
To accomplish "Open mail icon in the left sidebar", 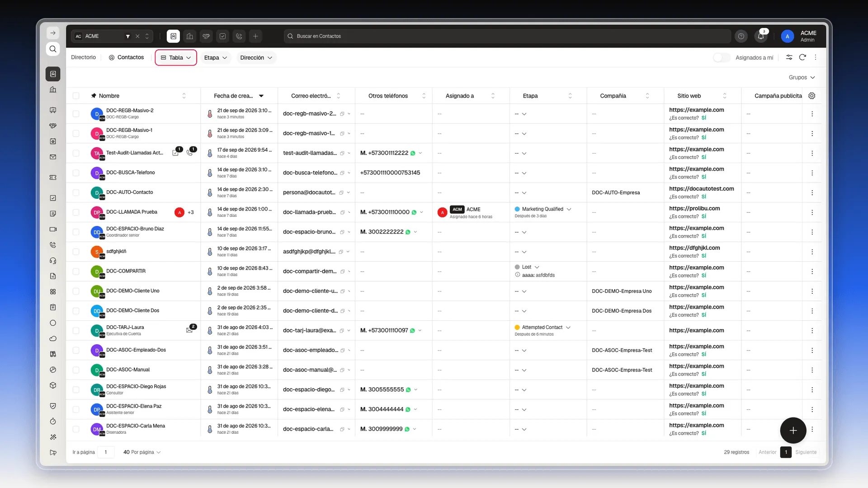I will 53,157.
